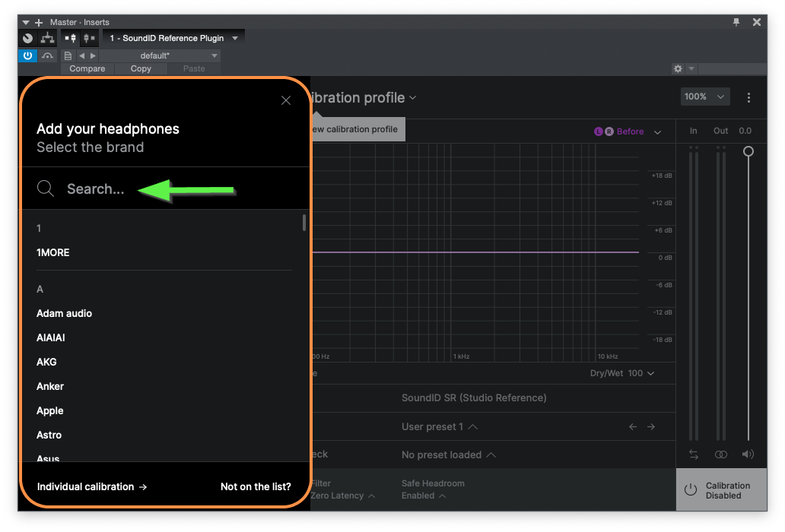785x532 pixels.
Task: Select the AKG brand
Action: tap(46, 362)
